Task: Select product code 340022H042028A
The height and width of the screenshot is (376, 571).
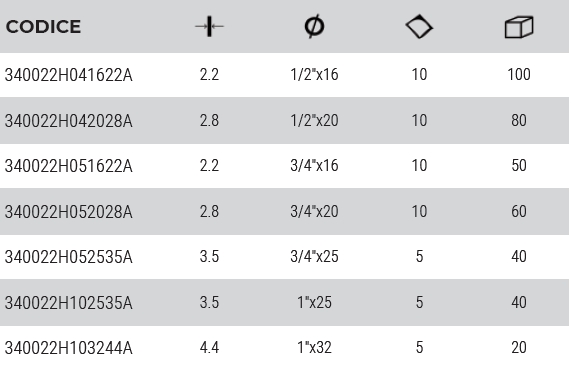Action: (68, 120)
